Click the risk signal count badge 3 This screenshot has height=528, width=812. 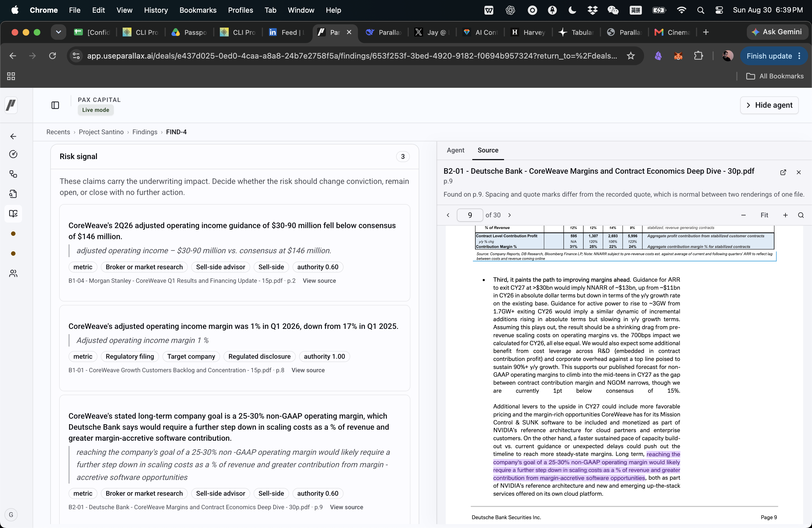pyautogui.click(x=403, y=156)
